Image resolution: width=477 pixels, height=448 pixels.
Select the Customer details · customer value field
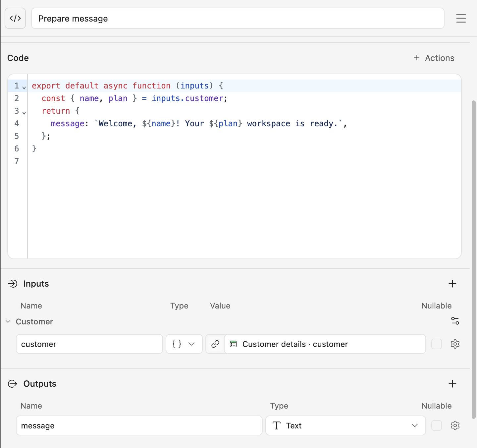[x=325, y=344]
